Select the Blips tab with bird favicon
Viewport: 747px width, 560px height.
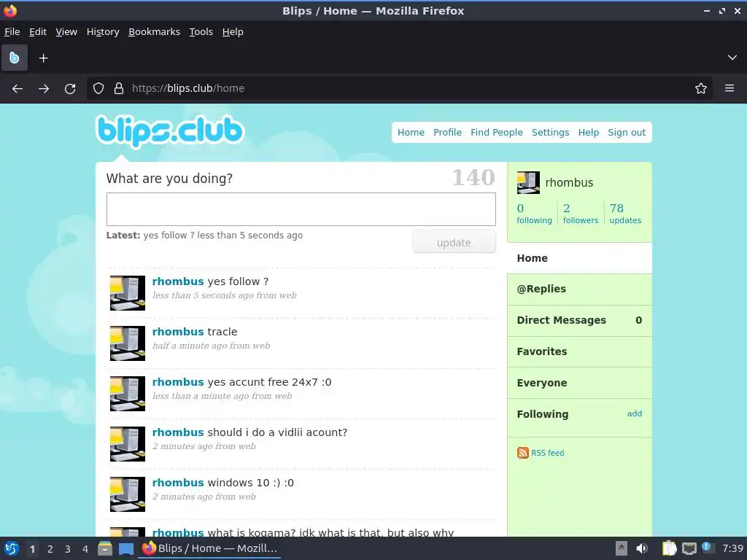coord(15,58)
